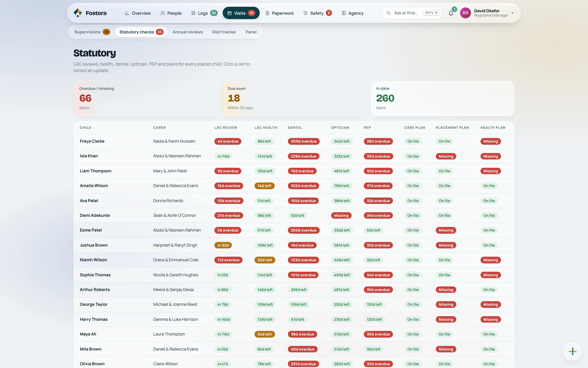Switch to the Annual reviews tab

coord(188,32)
